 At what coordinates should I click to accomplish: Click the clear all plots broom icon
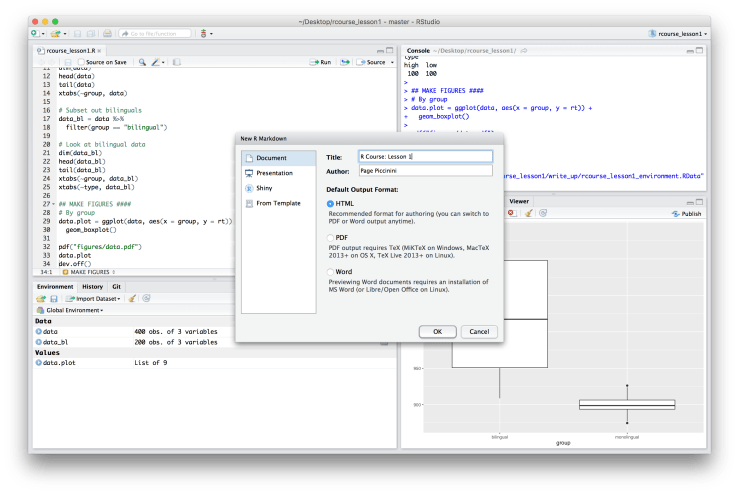528,213
